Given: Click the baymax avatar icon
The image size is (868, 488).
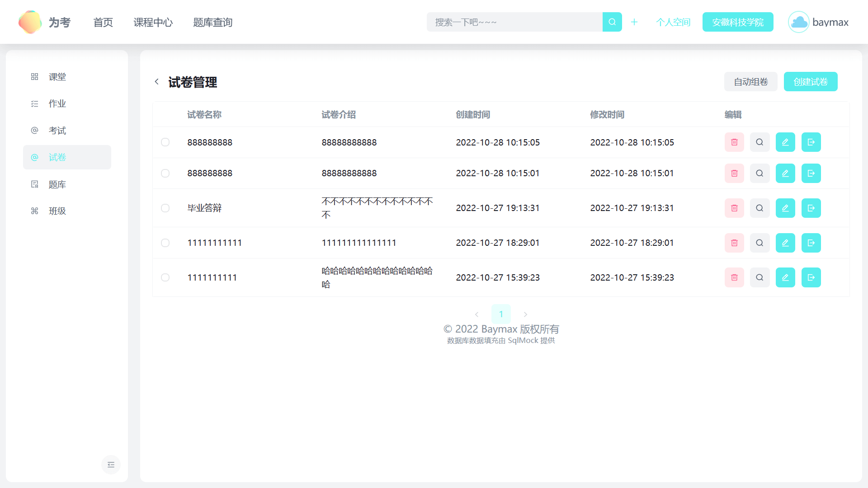Looking at the screenshot, I should pos(798,22).
